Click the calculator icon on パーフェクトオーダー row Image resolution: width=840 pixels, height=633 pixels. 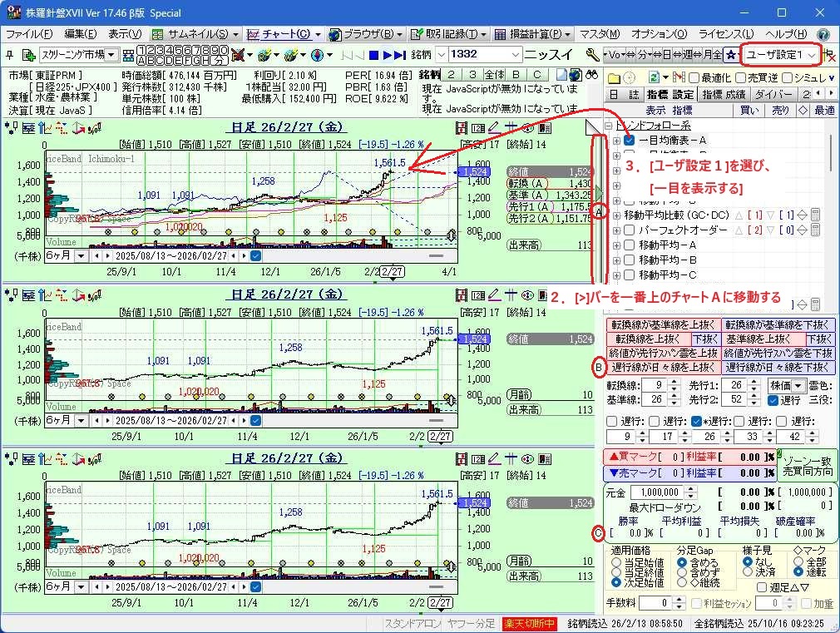tap(816, 230)
